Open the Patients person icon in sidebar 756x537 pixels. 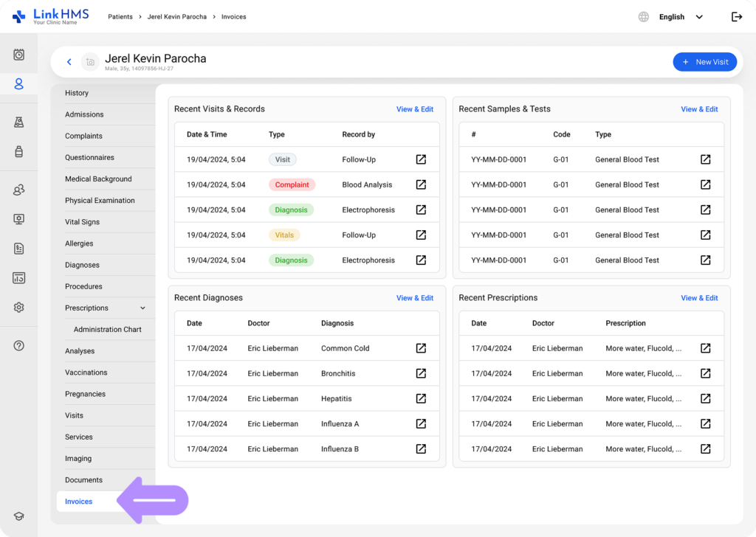(x=18, y=84)
